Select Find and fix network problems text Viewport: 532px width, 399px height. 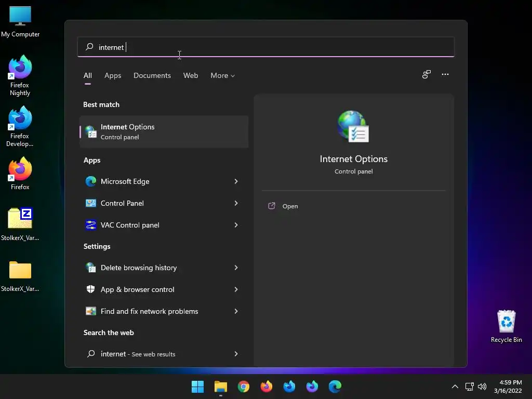point(149,311)
